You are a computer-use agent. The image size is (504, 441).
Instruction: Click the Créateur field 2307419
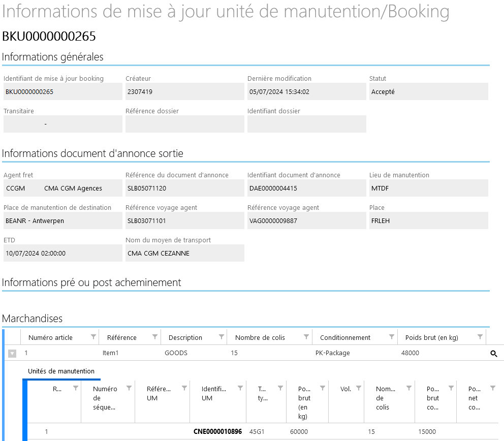185,91
